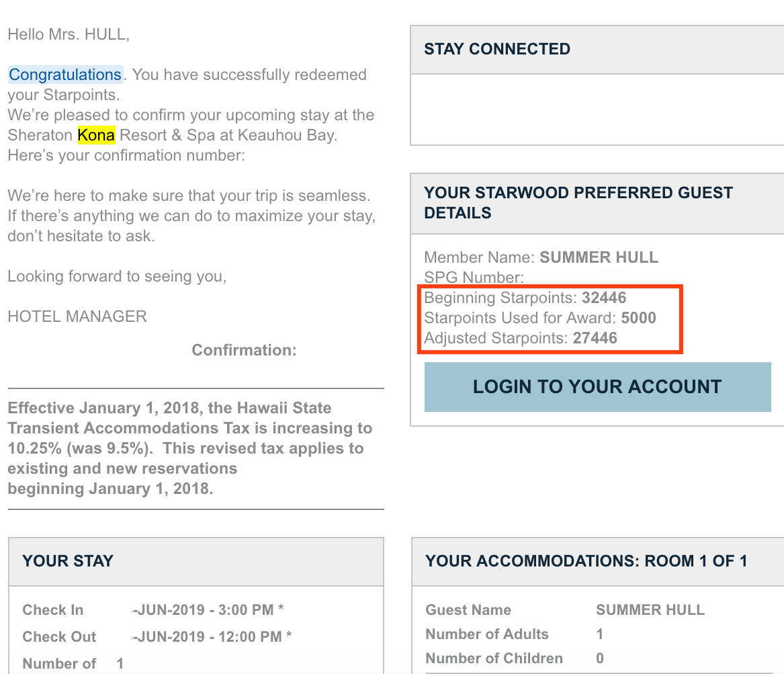
Task: Click the SPG Number label
Action: [x=474, y=277]
